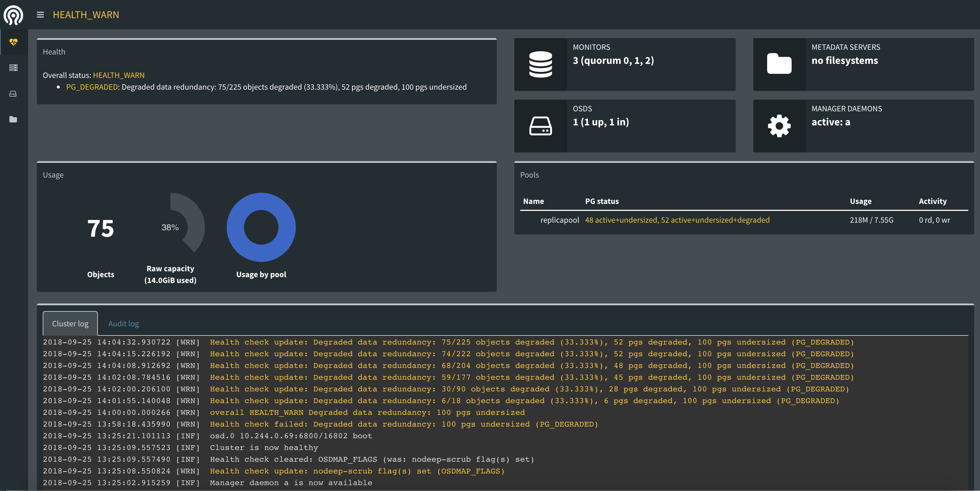The image size is (980, 491).
Task: Click the replicapool pool name
Action: click(559, 220)
